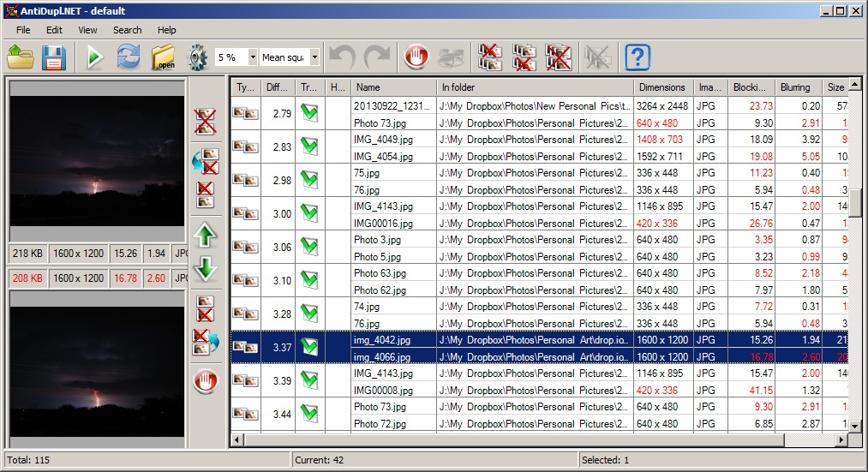Image resolution: width=868 pixels, height=472 pixels.
Task: Toggle transform check for 2.83 row
Action: click(309, 146)
